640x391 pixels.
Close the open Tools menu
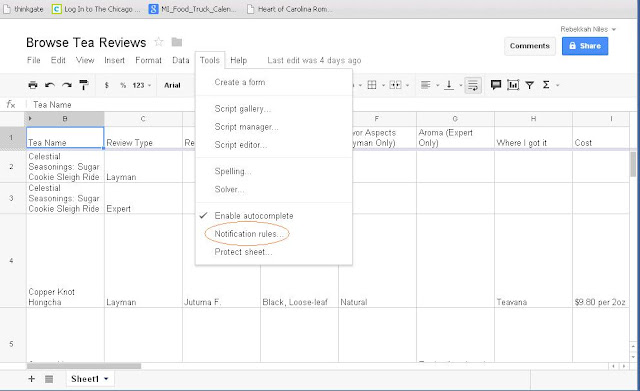[x=210, y=60]
